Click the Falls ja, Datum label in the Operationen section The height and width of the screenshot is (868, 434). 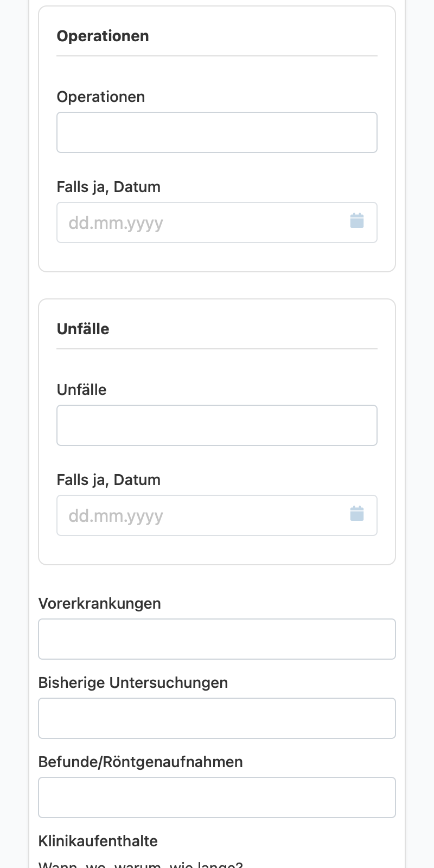(x=108, y=187)
